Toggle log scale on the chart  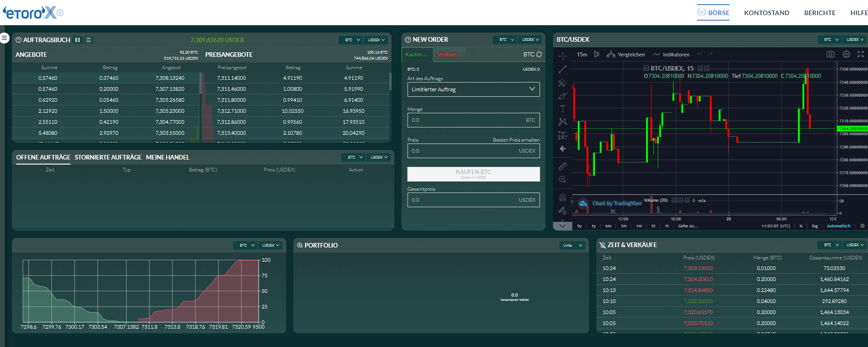815,226
